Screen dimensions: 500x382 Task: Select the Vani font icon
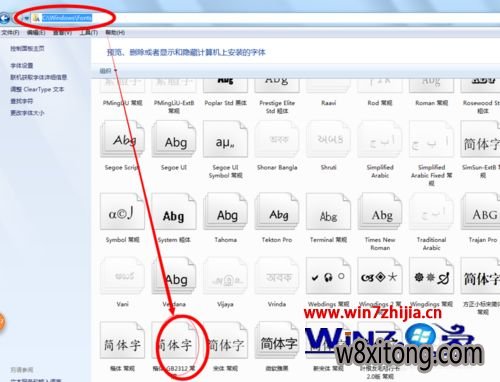(x=122, y=275)
